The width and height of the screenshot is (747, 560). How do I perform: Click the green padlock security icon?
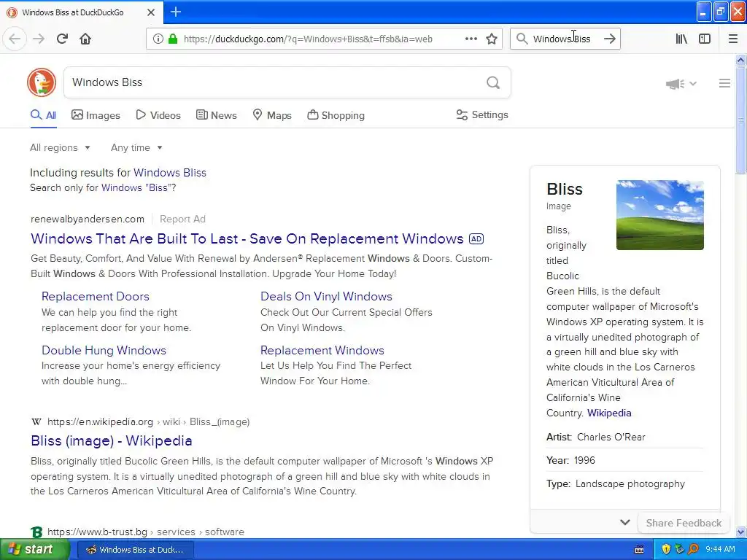pyautogui.click(x=173, y=39)
